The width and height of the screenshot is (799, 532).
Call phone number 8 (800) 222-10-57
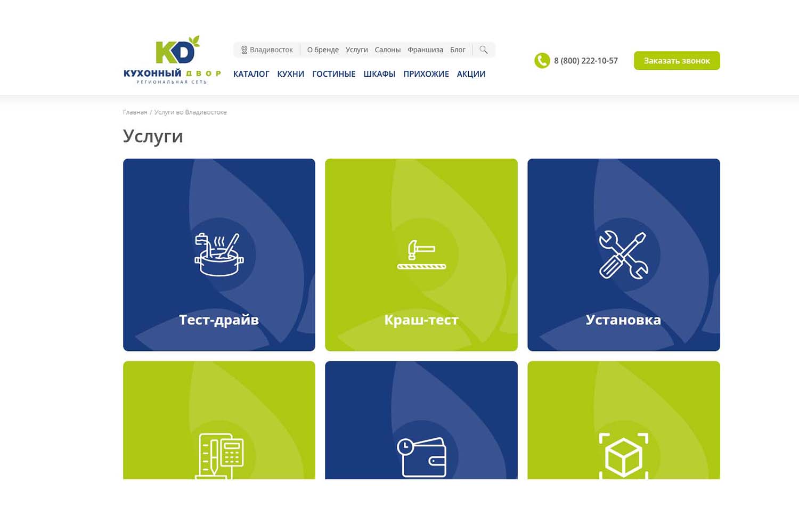[x=585, y=61]
